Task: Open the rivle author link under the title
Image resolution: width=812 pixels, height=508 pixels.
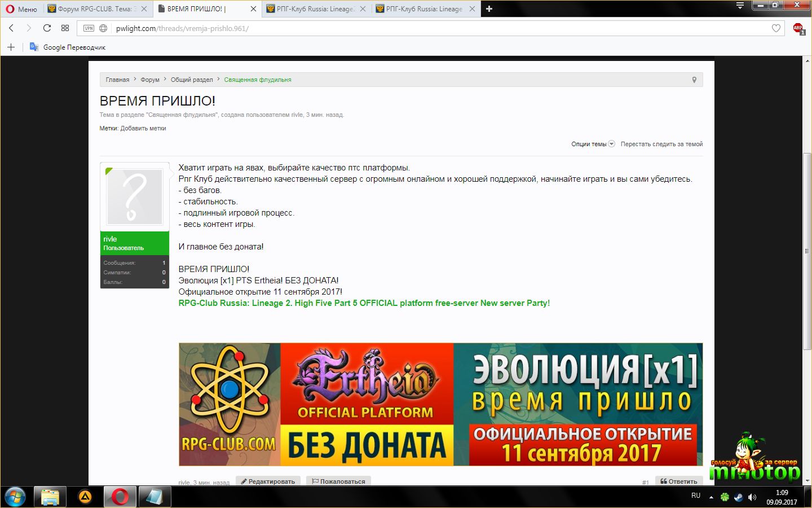Action: pyautogui.click(x=297, y=115)
